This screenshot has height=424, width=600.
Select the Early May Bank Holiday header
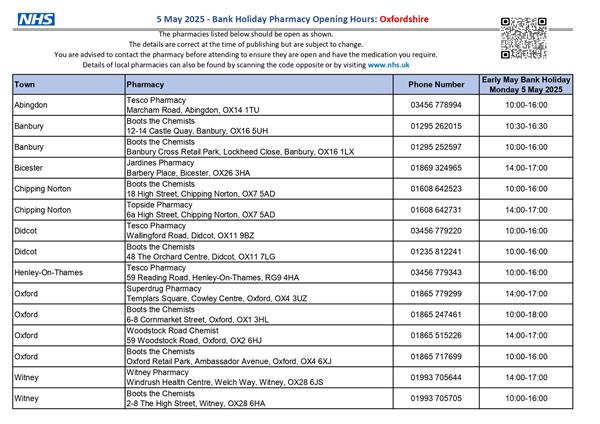coord(526,85)
